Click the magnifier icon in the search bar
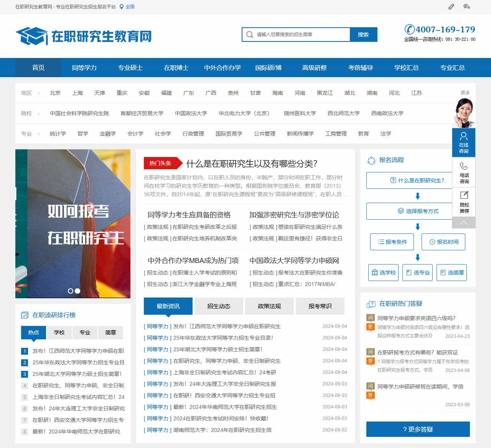Image resolution: width=491 pixels, height=448 pixels. point(249,34)
